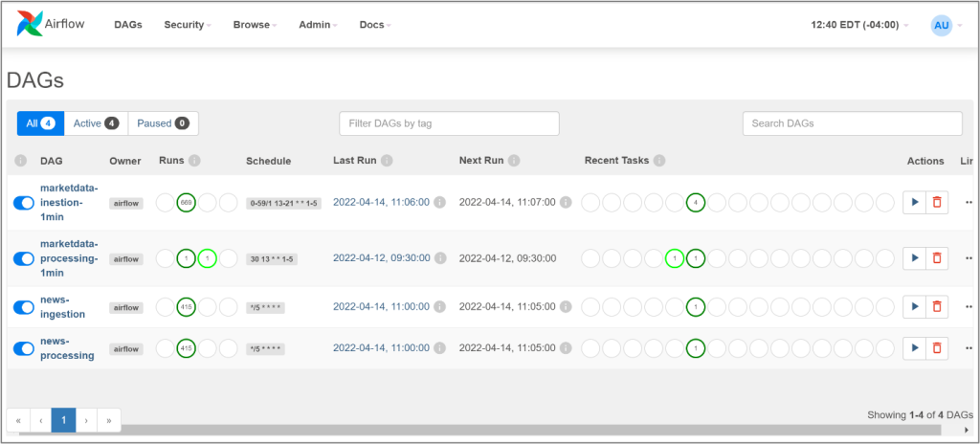980x444 pixels.
Task: Trigger the news-ingestion DAG with play icon
Action: 914,306
